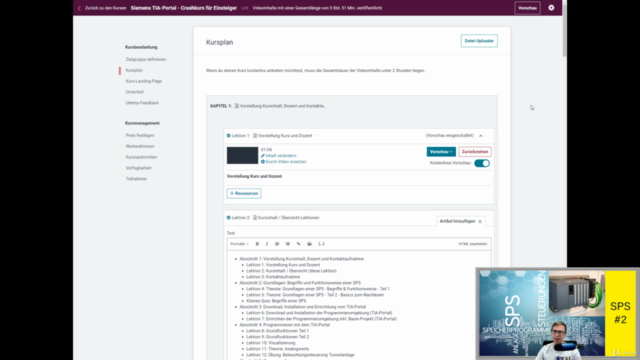Click the document icon beside Kapitel 1 title
The image size is (640, 360).
[237, 106]
